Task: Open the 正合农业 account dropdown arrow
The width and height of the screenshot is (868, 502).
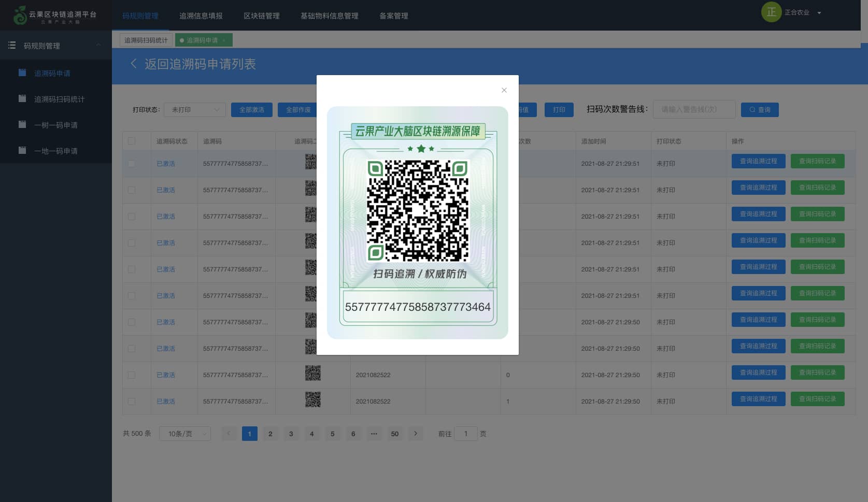Action: 819,13
